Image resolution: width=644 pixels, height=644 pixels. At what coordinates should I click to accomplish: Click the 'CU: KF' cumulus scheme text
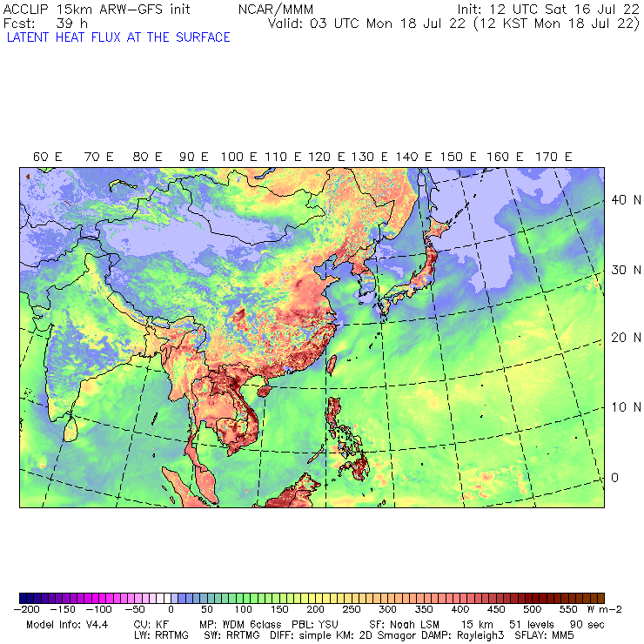click(151, 625)
